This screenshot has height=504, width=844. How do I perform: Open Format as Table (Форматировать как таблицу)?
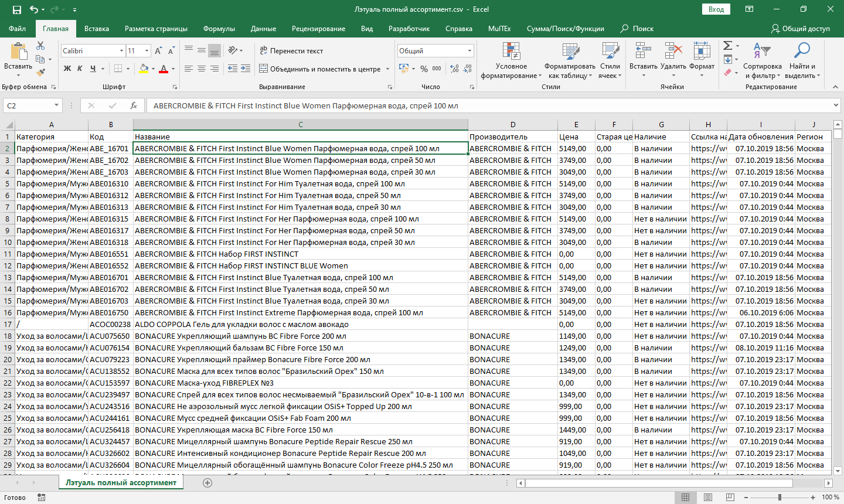[x=570, y=60]
